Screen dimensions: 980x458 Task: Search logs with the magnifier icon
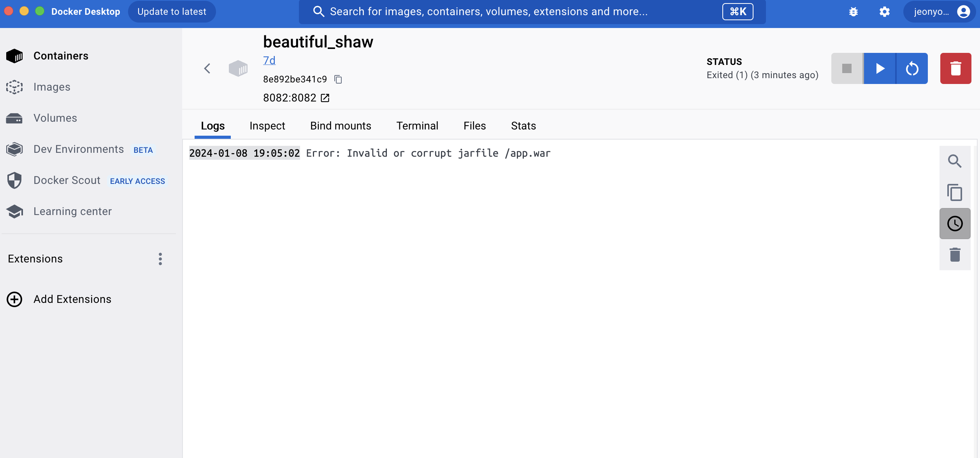click(955, 161)
